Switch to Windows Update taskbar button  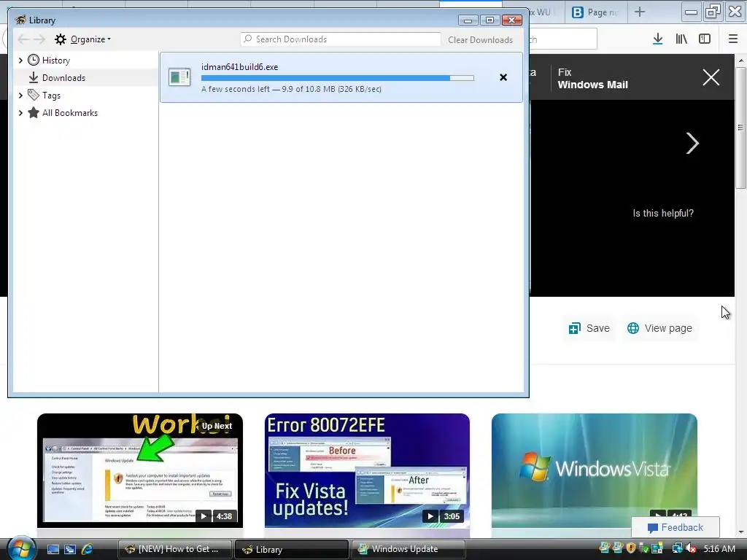click(409, 549)
